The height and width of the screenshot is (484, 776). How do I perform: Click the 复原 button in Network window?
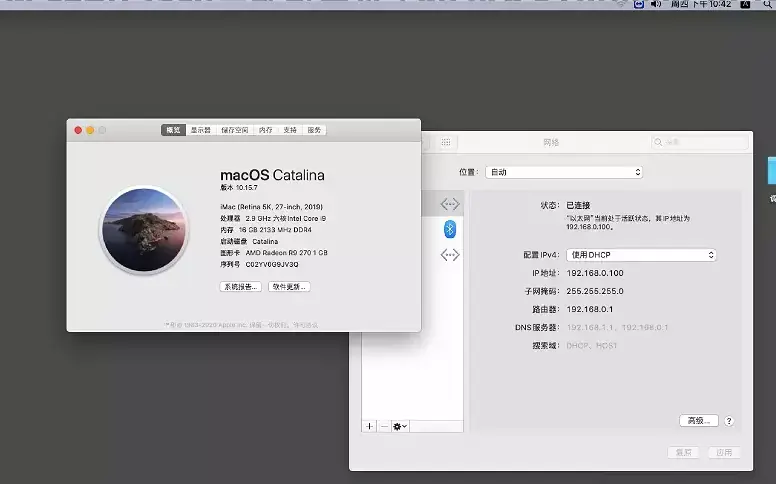coord(683,452)
